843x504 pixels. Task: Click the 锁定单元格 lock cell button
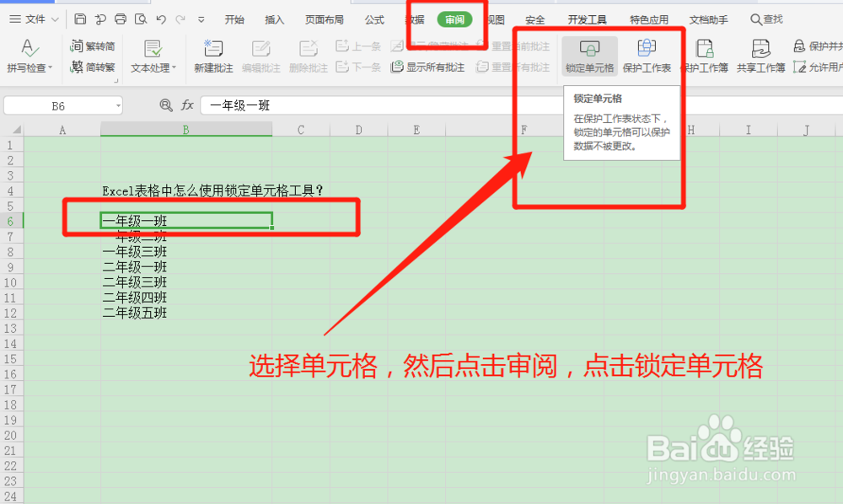click(x=589, y=56)
